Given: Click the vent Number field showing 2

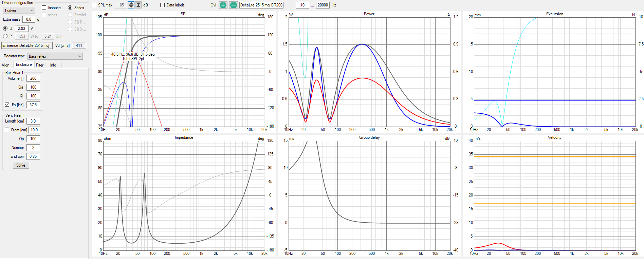Looking at the screenshot, I should tap(33, 148).
